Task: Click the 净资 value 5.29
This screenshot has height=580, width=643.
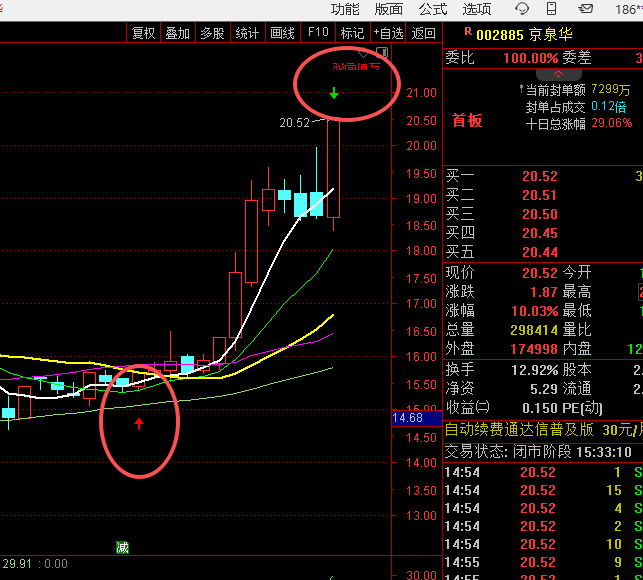Action: [x=543, y=389]
